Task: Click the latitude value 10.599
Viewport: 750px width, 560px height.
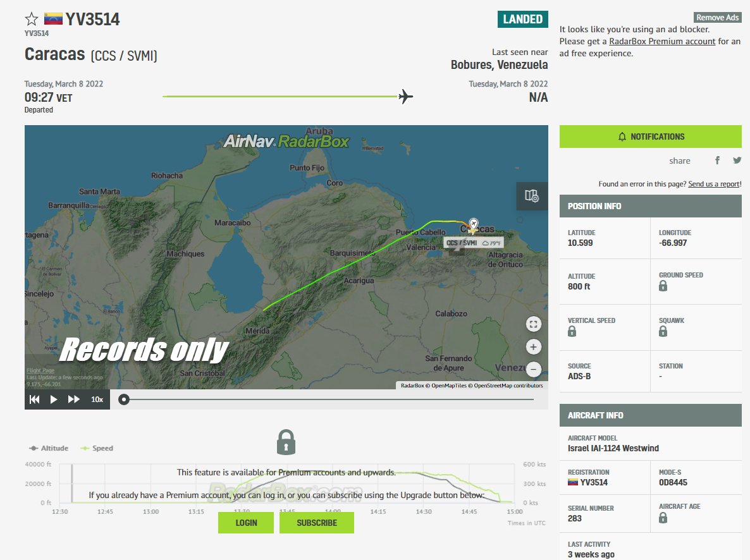Action: pyautogui.click(x=580, y=243)
